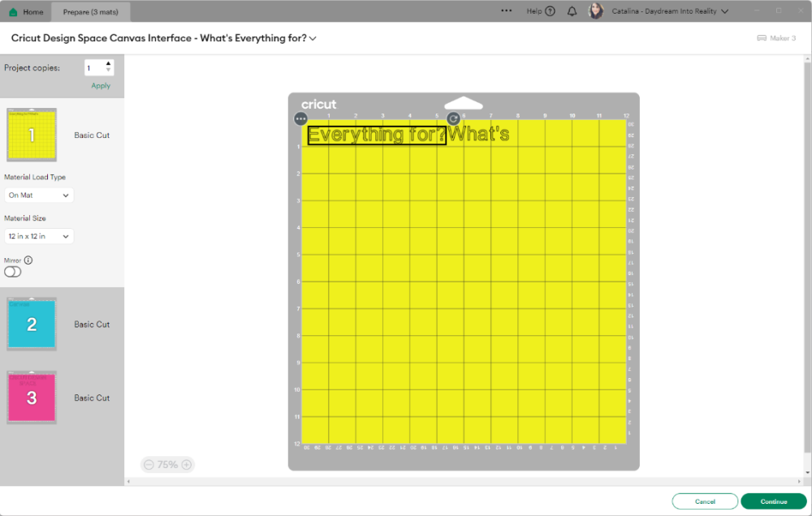Open the Material Load Type dropdown
The width and height of the screenshot is (812, 516).
pyautogui.click(x=39, y=195)
